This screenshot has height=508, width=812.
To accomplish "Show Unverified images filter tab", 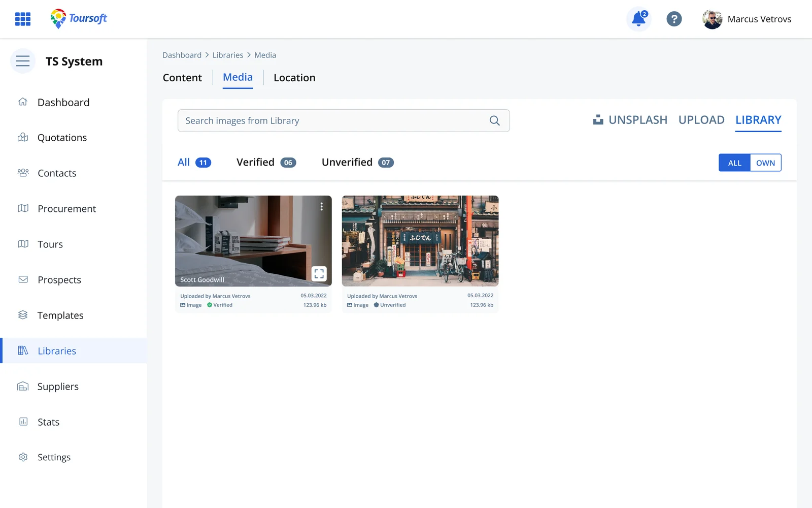I will pyautogui.click(x=357, y=163).
